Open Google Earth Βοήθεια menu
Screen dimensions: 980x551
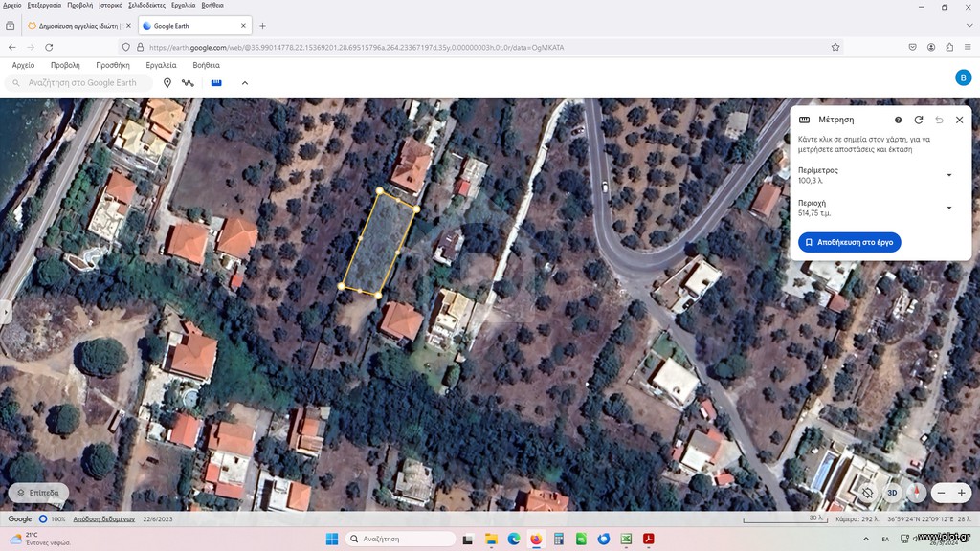[x=207, y=65]
